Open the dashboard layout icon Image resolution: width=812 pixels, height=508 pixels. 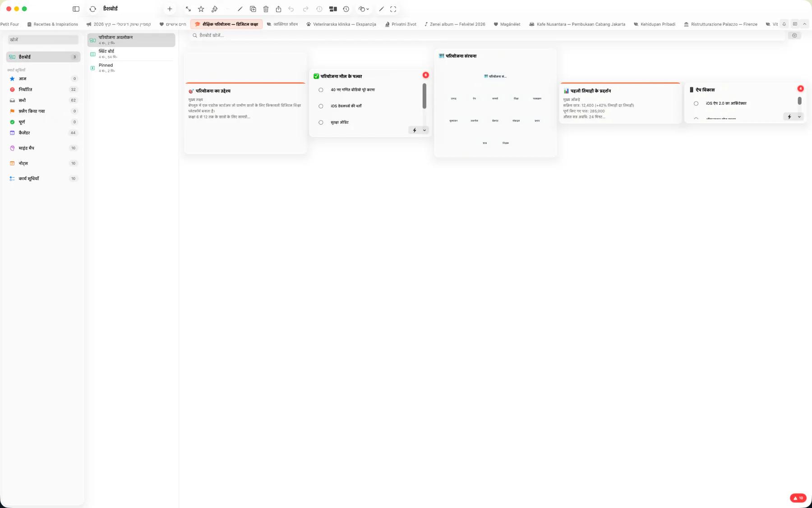coord(333,9)
